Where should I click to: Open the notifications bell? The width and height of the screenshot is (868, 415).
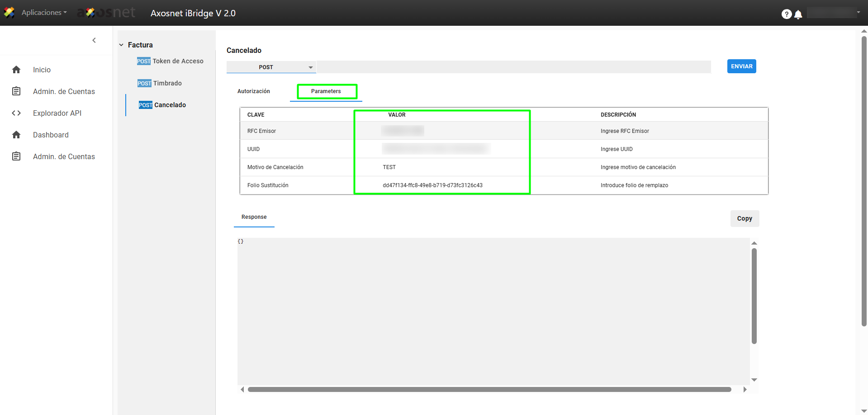(798, 14)
